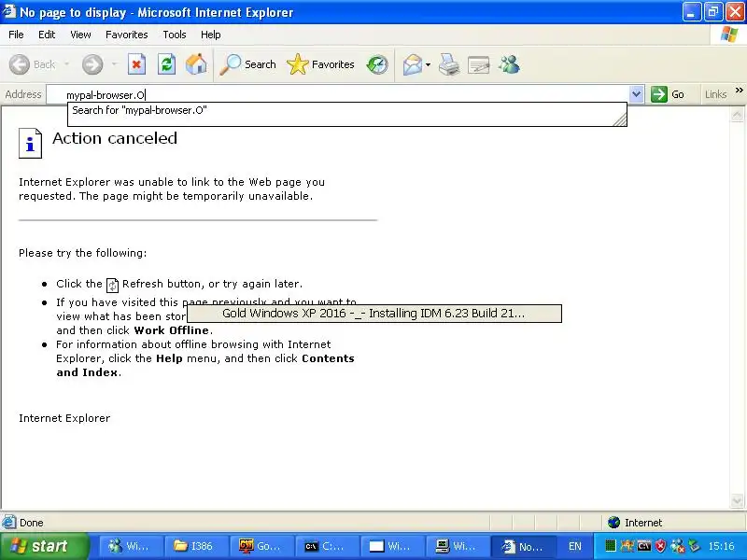The image size is (747, 560).
Task: Open the Messenger toolbar icon
Action: click(x=509, y=64)
